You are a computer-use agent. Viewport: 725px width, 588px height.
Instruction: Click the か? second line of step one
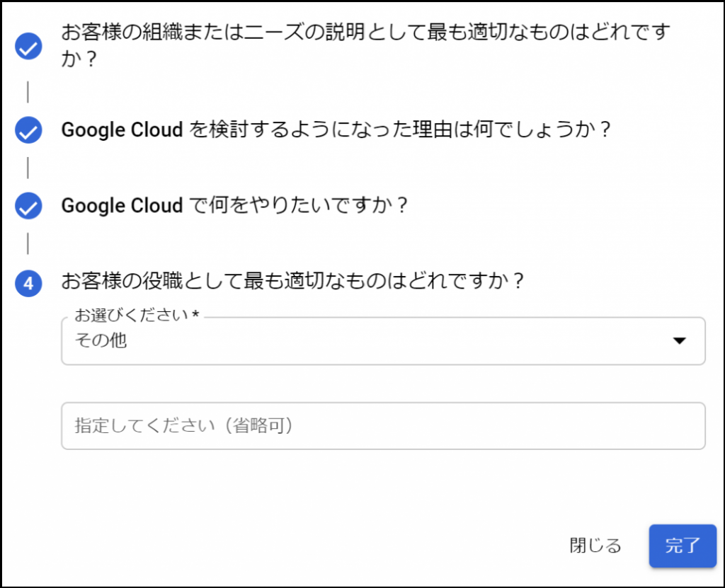click(x=79, y=59)
